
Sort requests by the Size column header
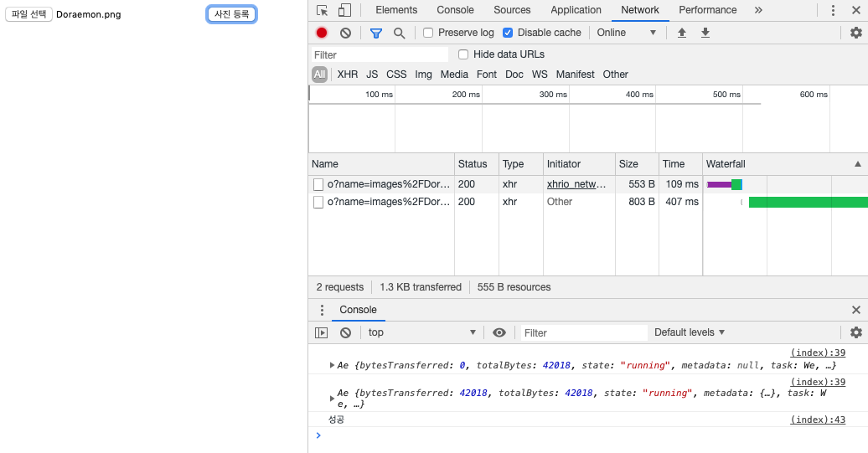tap(637, 164)
